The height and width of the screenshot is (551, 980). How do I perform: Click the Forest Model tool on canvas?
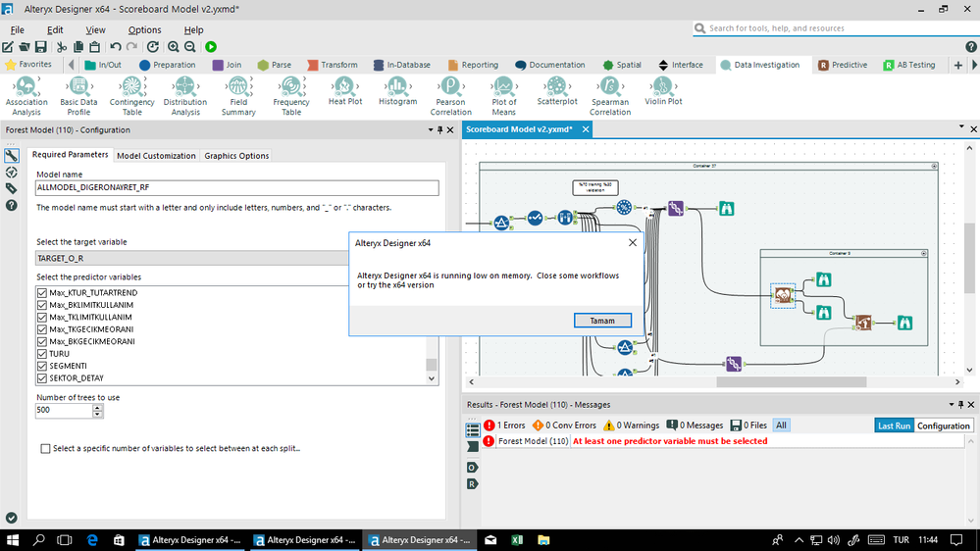[783, 295]
